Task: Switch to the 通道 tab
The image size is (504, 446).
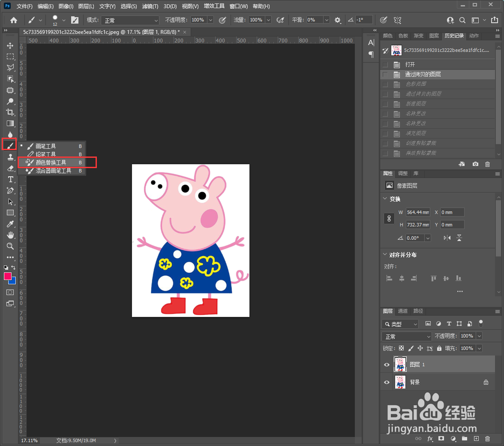Action: (x=403, y=311)
